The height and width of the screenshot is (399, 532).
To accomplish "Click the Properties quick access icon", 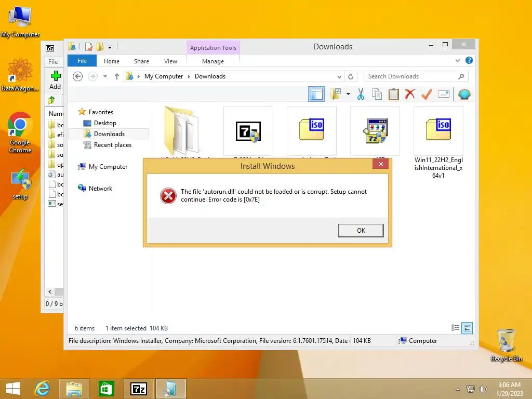I will coord(89,47).
